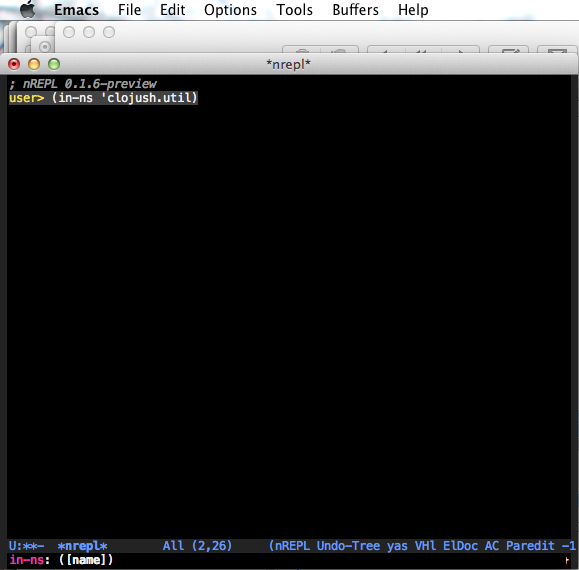Open the Help menu

point(413,10)
